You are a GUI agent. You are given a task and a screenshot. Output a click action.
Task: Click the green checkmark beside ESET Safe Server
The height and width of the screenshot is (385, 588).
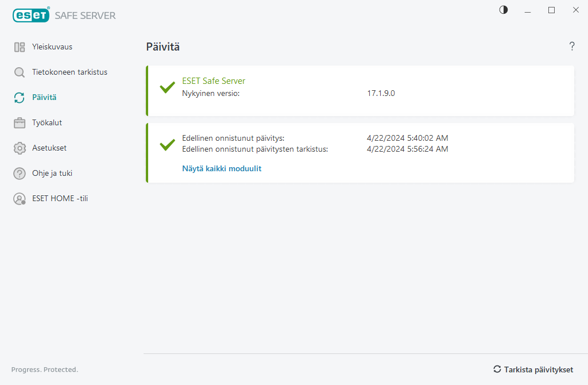coord(167,88)
